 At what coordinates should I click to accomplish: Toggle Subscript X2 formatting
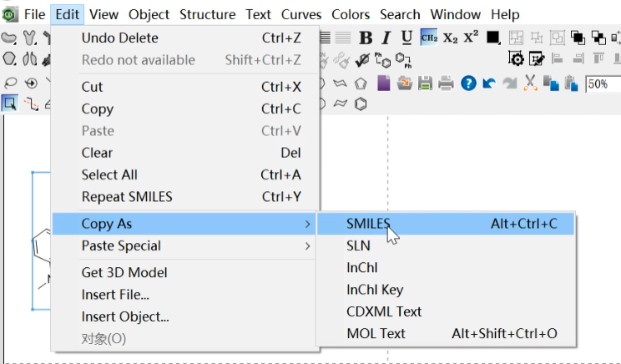450,38
